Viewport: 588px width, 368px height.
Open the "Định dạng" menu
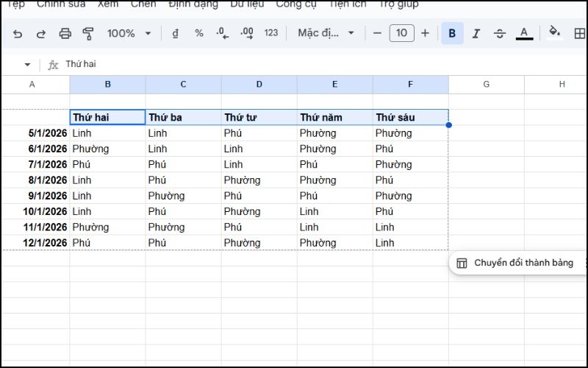tap(193, 4)
